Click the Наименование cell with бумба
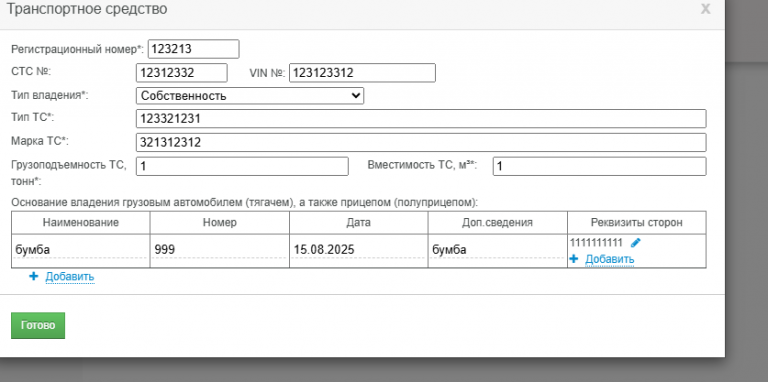The width and height of the screenshot is (768, 382). [81, 250]
